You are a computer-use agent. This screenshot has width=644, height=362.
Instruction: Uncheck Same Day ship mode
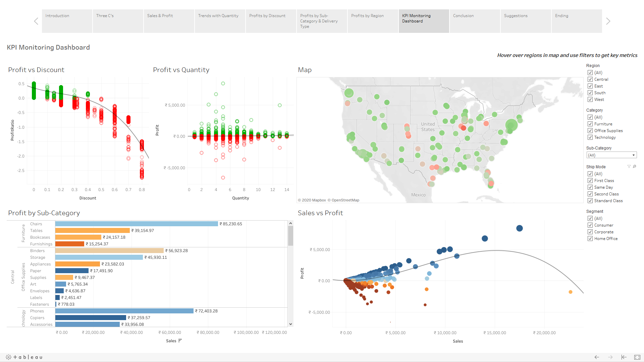click(x=590, y=187)
